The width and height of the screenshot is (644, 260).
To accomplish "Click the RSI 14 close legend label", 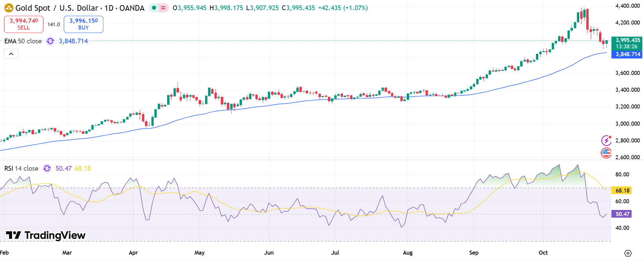I will 21,168.
